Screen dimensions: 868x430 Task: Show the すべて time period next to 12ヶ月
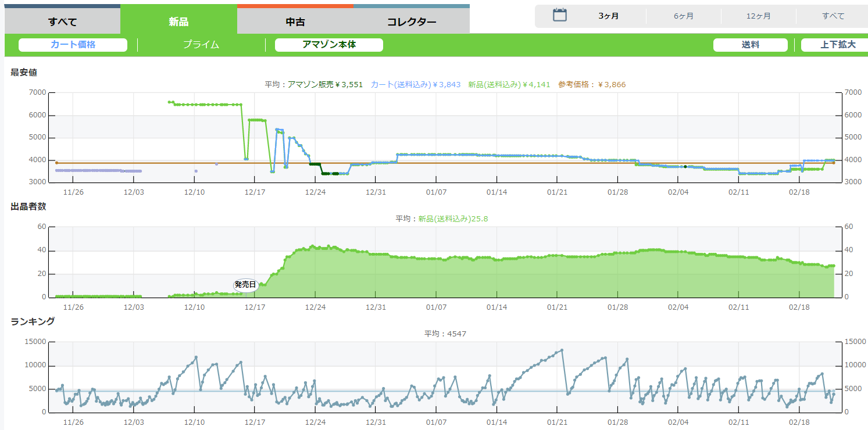pyautogui.click(x=833, y=16)
